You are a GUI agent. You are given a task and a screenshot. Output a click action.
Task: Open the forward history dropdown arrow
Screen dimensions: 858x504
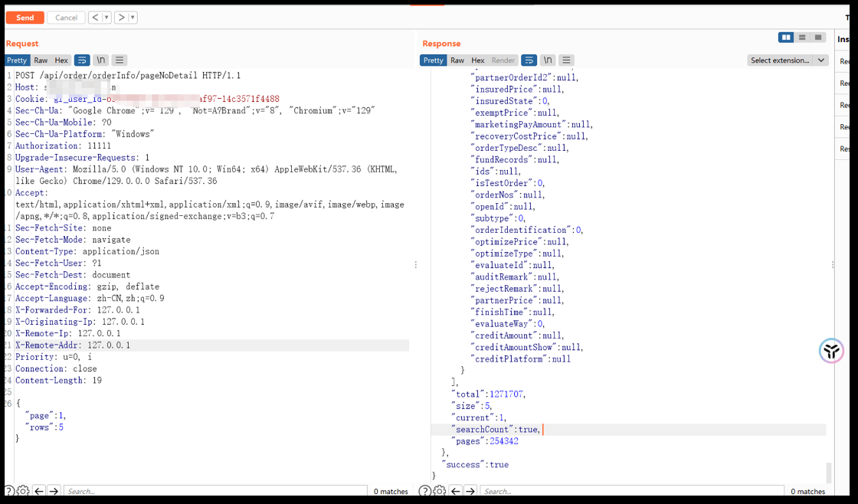(133, 18)
